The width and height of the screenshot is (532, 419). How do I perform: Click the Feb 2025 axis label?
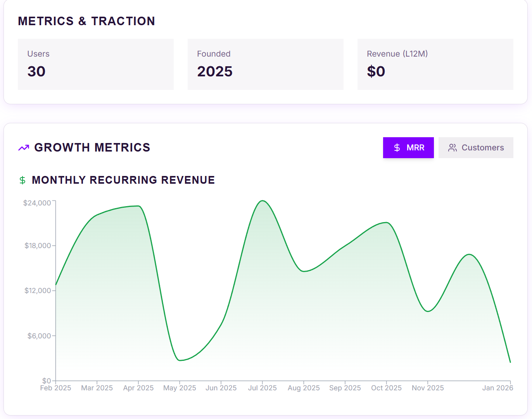coord(55,388)
